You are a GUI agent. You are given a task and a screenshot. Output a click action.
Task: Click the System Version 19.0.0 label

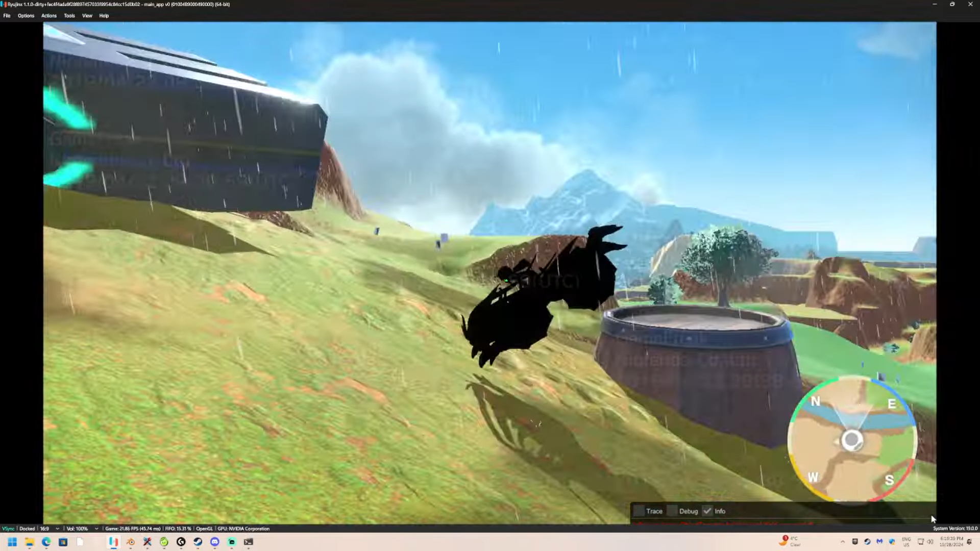point(955,529)
